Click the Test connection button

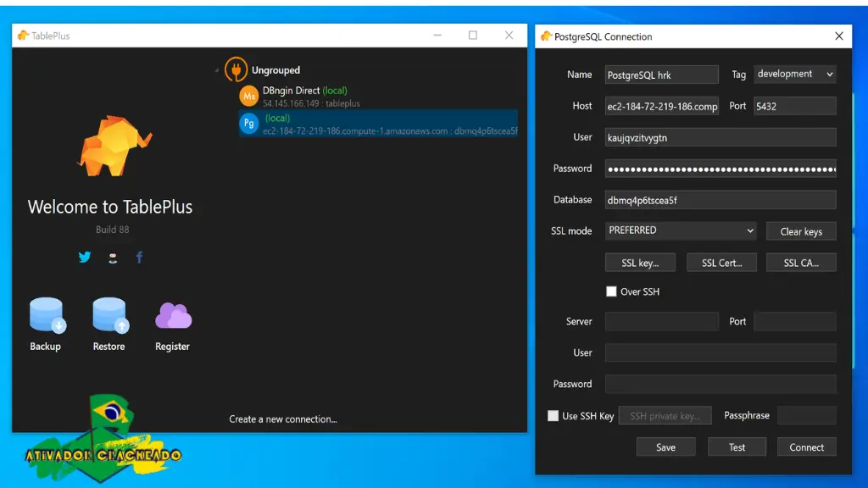point(737,447)
